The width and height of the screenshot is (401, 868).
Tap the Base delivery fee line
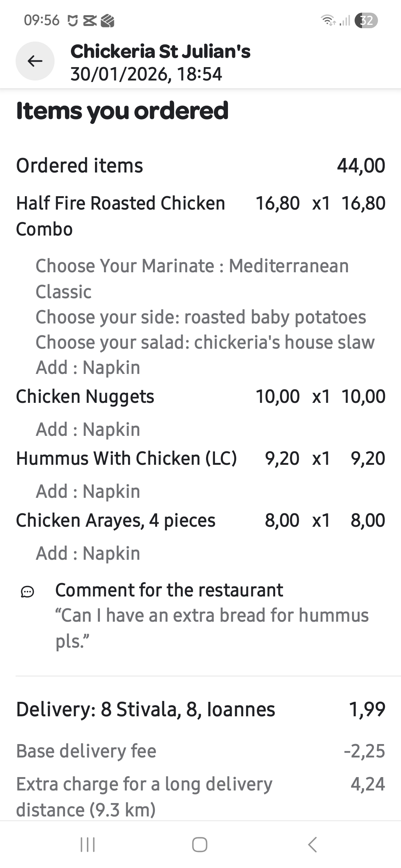(86, 751)
